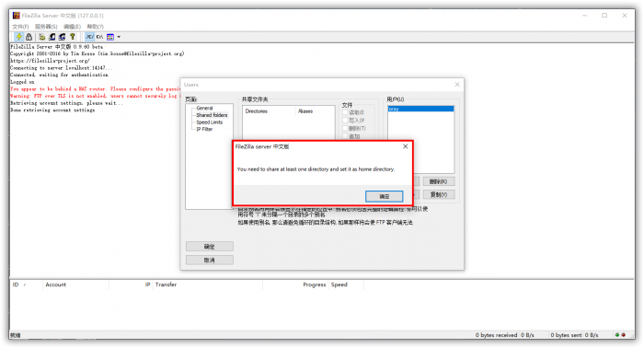Click the lightning bolt connect toolbar icon

coord(19,37)
